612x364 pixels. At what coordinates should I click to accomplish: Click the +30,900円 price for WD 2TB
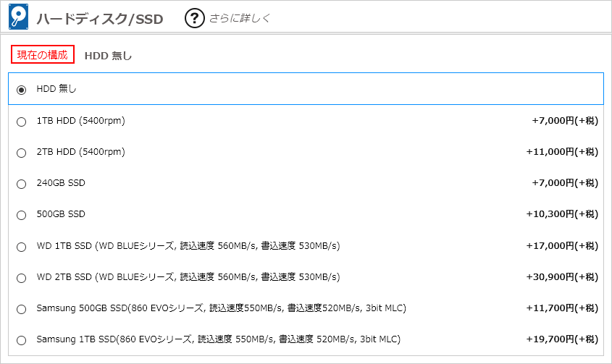[x=562, y=276]
